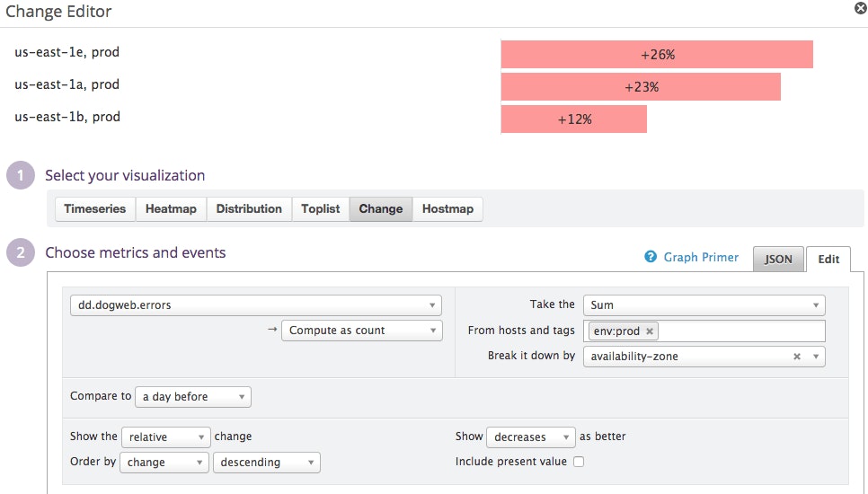
Task: Choose the Timeseries visualization
Action: pos(95,209)
